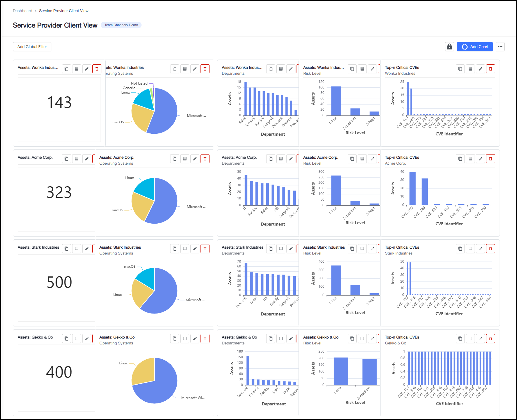Click the Wonka Industries asset count 143
517x420 pixels.
[x=59, y=103]
